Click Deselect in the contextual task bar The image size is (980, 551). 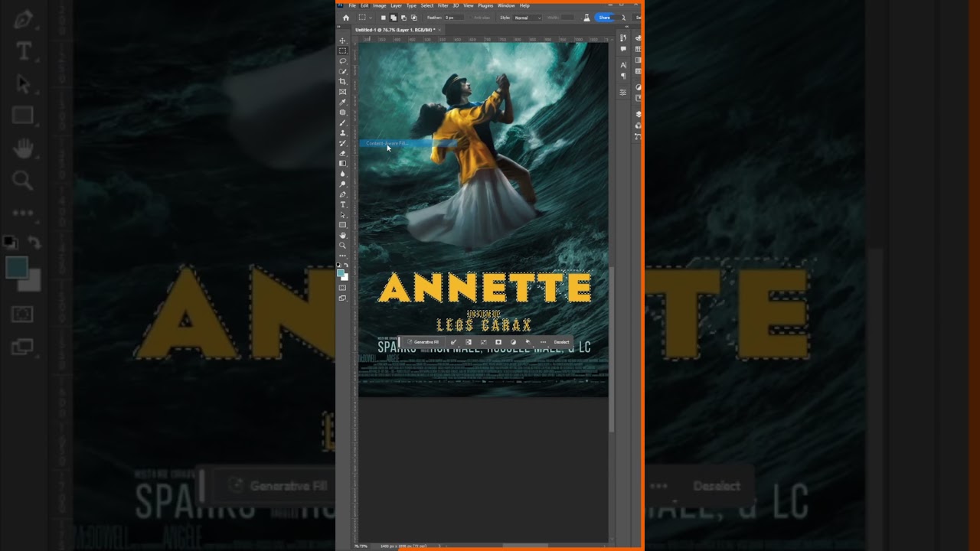[x=561, y=342]
